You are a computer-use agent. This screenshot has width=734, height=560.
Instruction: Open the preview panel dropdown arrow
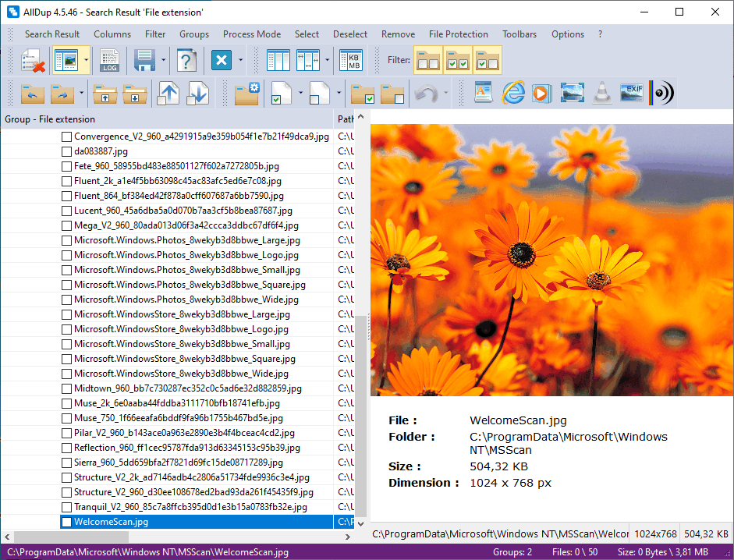(84, 60)
